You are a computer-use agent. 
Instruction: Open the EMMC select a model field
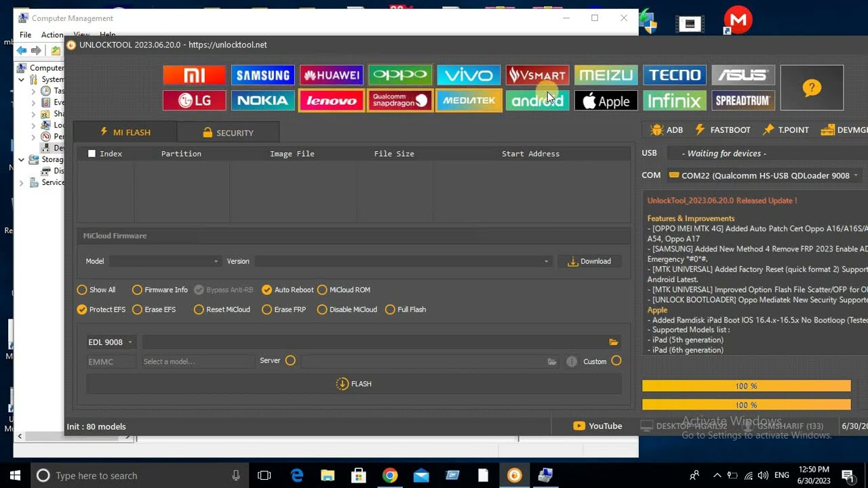[198, 362]
